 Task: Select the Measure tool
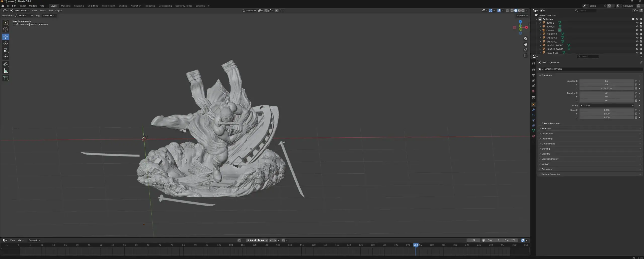coord(6,71)
